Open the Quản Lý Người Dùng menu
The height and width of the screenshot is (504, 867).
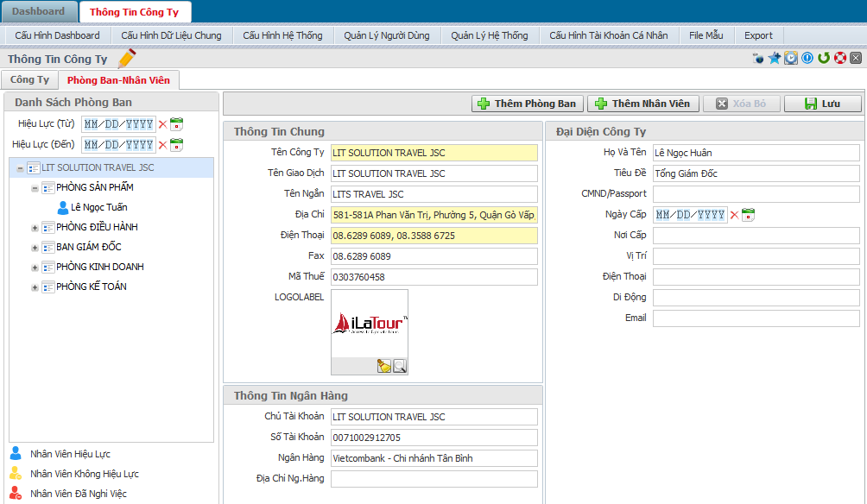point(387,35)
